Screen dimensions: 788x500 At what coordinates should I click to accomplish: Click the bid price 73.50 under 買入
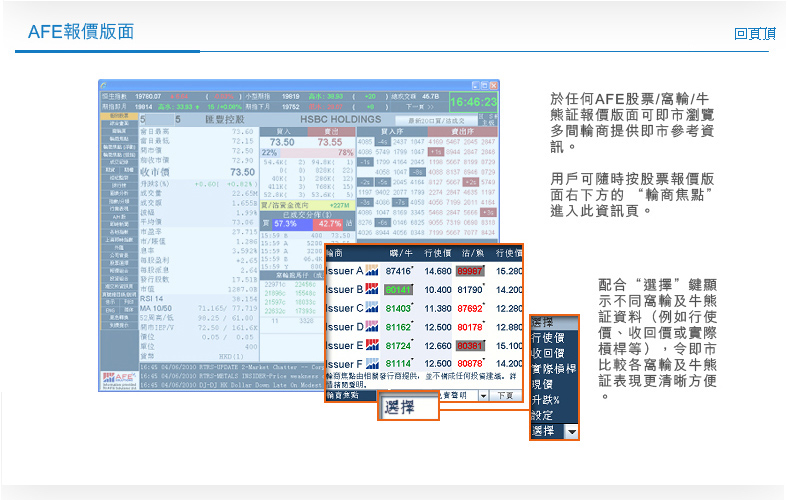[x=282, y=142]
